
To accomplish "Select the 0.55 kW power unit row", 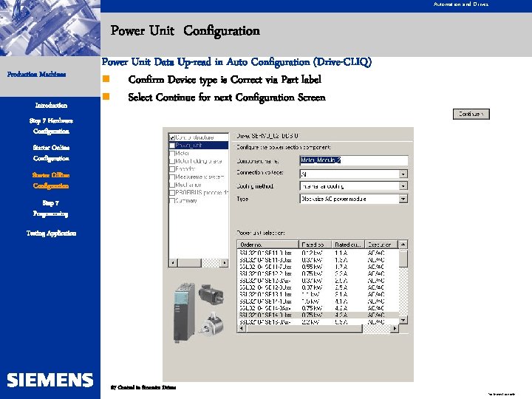I will point(318,267).
